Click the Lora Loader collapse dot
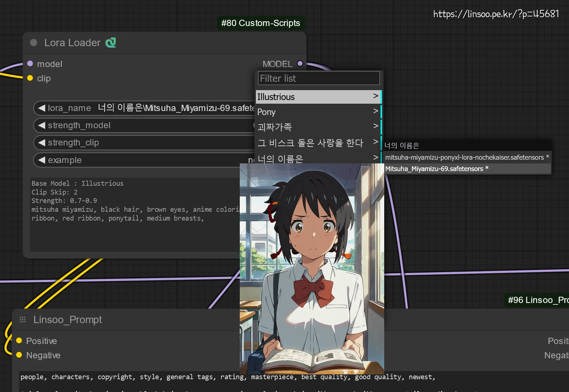 pyautogui.click(x=33, y=43)
